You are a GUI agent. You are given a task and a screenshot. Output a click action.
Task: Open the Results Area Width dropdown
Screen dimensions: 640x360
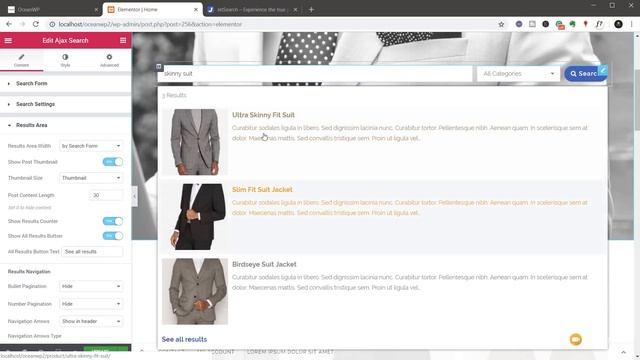(x=91, y=146)
